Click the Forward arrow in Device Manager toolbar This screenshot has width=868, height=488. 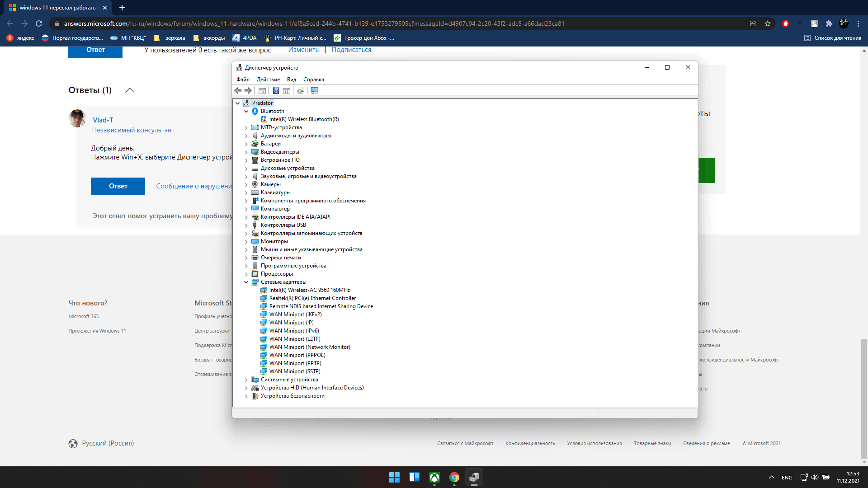click(x=248, y=91)
